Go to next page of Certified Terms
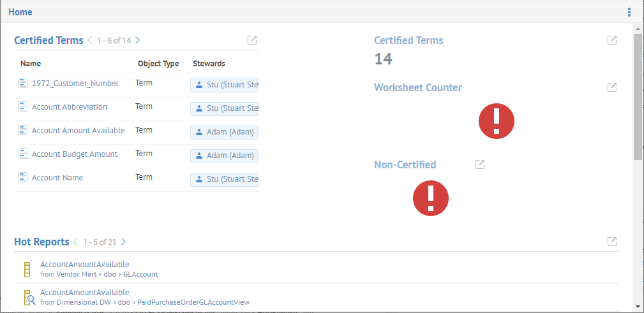The width and height of the screenshot is (644, 313). (138, 41)
